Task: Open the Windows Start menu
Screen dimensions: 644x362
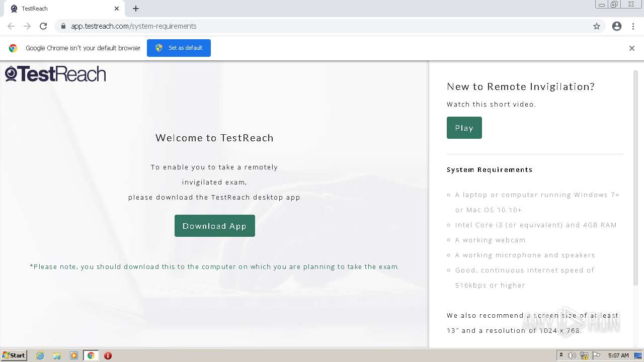Action: [x=14, y=355]
